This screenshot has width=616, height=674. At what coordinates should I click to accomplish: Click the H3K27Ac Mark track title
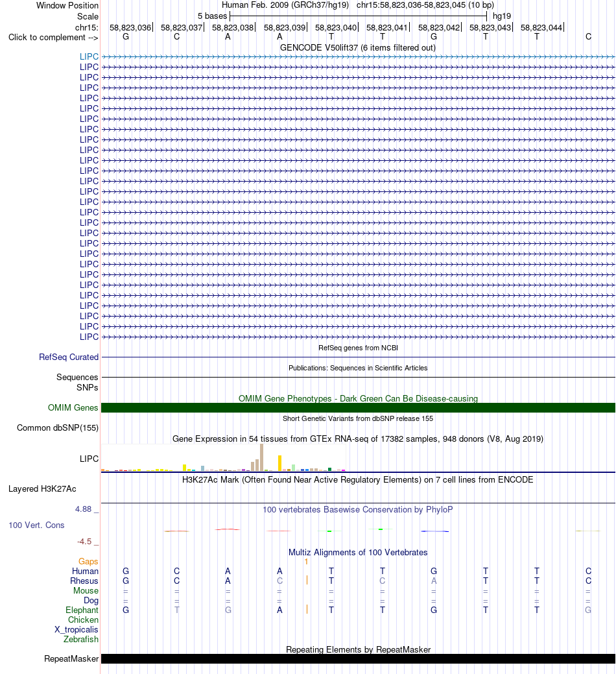[358, 479]
